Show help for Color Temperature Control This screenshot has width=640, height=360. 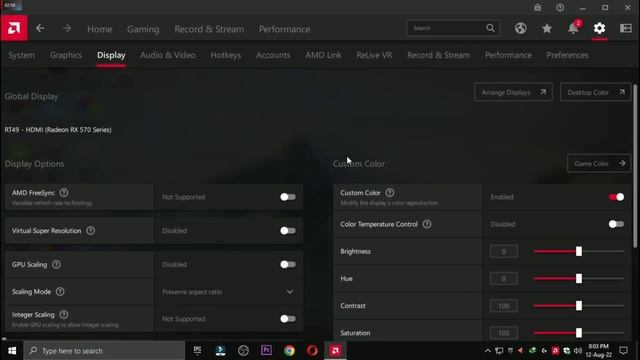(x=427, y=224)
